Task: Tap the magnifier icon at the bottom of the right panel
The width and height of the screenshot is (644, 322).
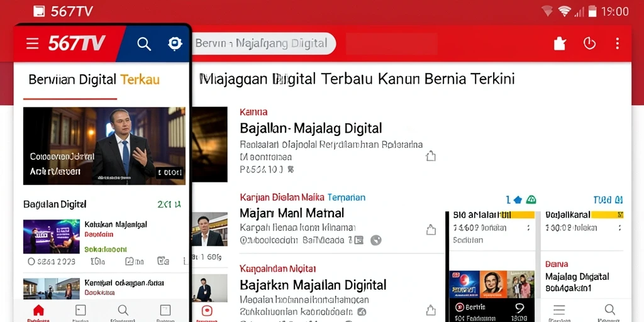Action: [610, 309]
